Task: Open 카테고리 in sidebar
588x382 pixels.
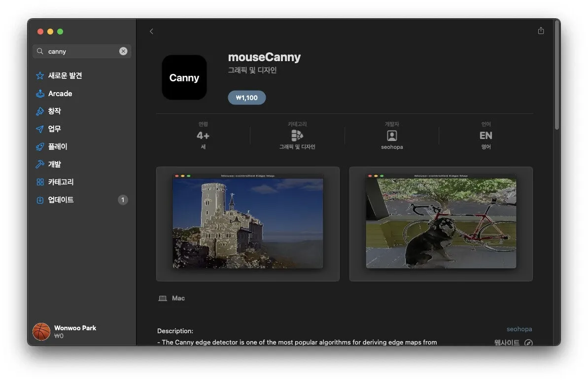Action: (82, 182)
